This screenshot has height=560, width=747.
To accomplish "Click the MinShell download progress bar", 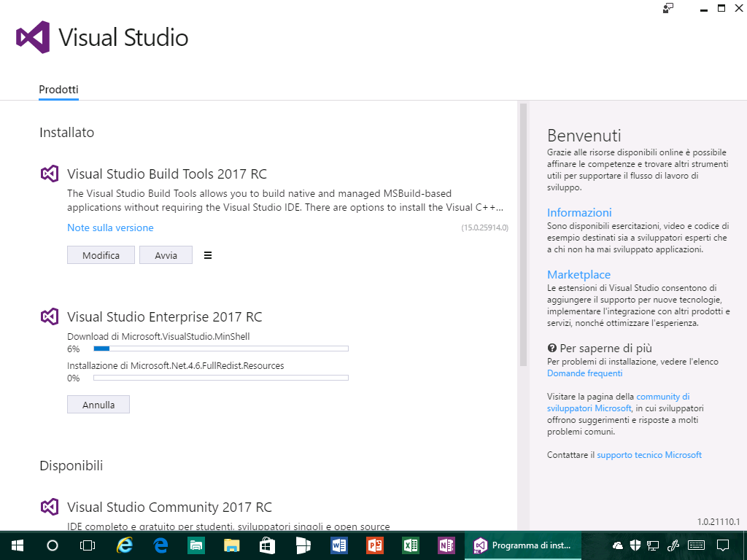I will pyautogui.click(x=221, y=349).
